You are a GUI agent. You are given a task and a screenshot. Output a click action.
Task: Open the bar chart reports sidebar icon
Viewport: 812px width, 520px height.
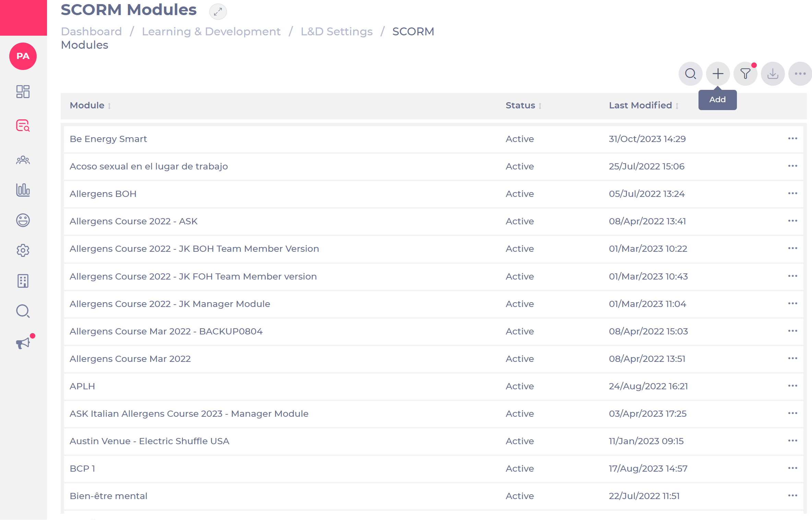tap(23, 190)
